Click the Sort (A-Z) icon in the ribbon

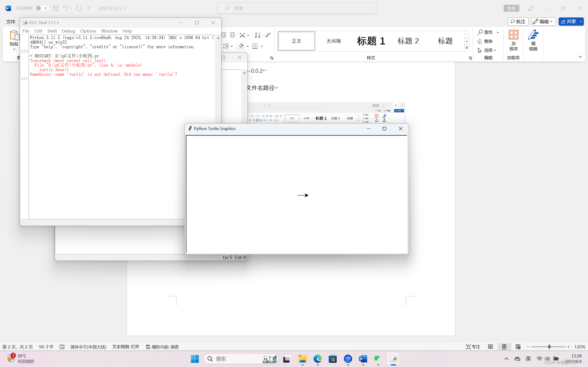[x=257, y=35]
